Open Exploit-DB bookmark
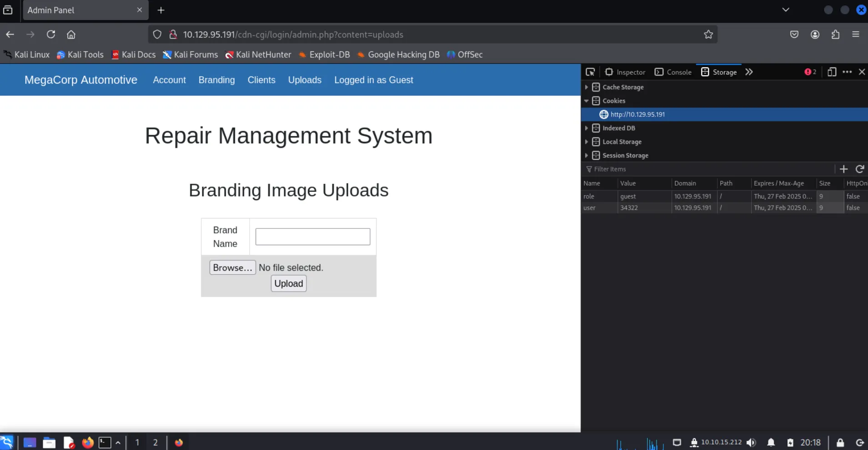 click(324, 55)
